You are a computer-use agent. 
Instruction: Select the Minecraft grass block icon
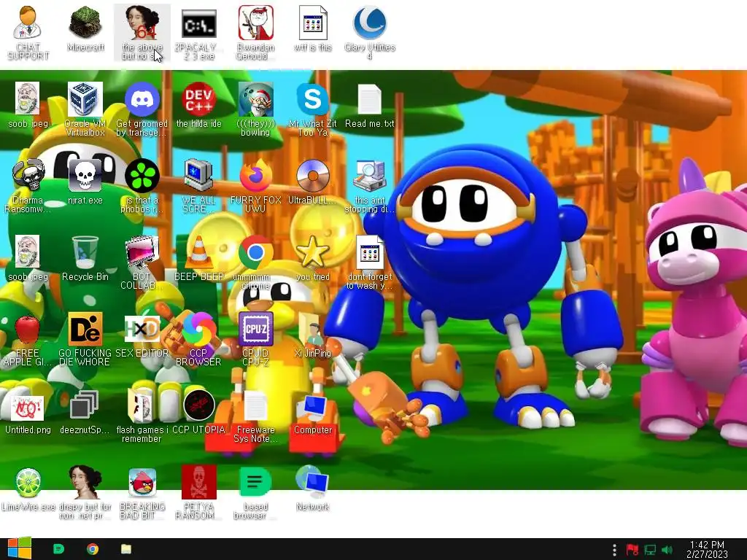click(x=85, y=23)
